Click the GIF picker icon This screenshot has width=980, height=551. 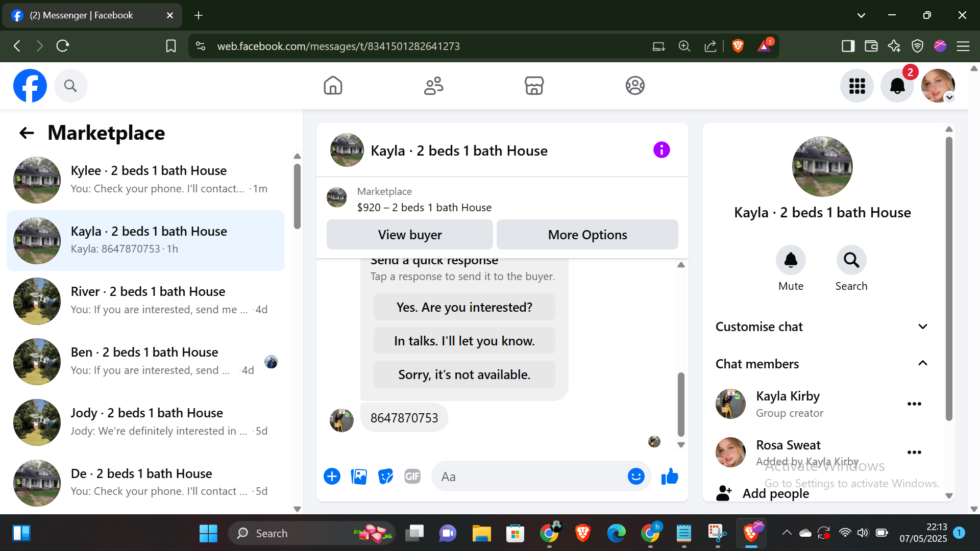tap(412, 477)
